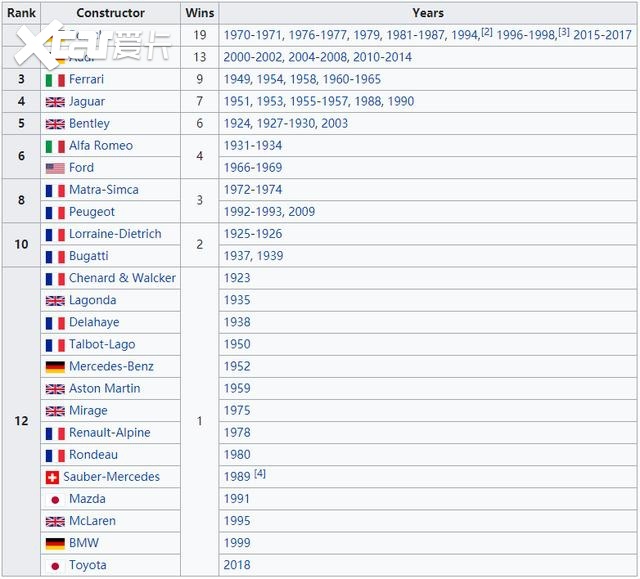Click the British flag next to Jaguar

pos(55,102)
